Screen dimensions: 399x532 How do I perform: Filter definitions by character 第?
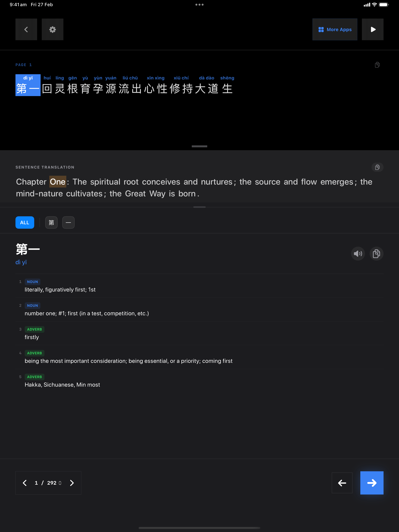[x=51, y=223]
